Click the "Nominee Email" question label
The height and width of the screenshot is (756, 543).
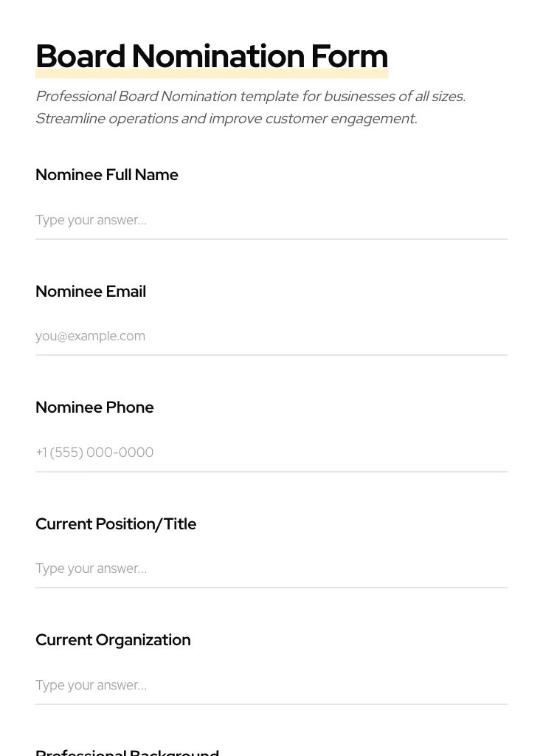pyautogui.click(x=91, y=292)
